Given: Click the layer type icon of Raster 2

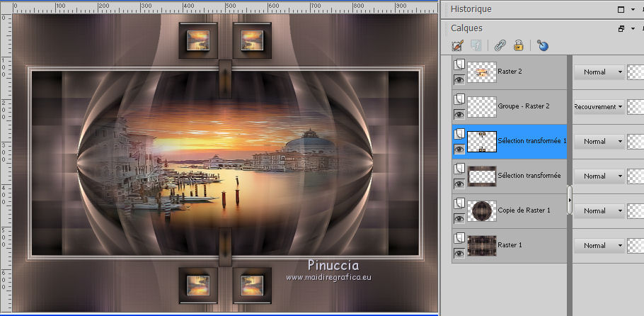Looking at the screenshot, I should point(458,64).
